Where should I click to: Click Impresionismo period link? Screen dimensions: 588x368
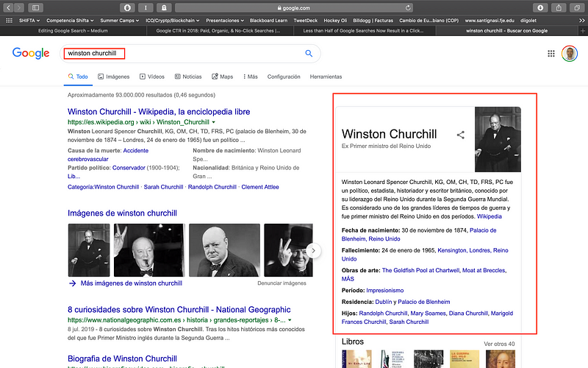click(x=384, y=290)
